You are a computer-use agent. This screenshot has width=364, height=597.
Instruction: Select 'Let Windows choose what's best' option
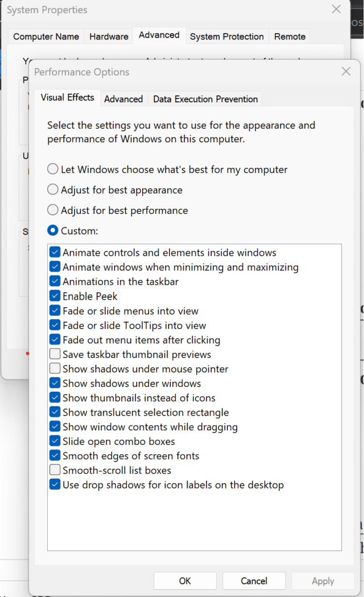(x=52, y=168)
